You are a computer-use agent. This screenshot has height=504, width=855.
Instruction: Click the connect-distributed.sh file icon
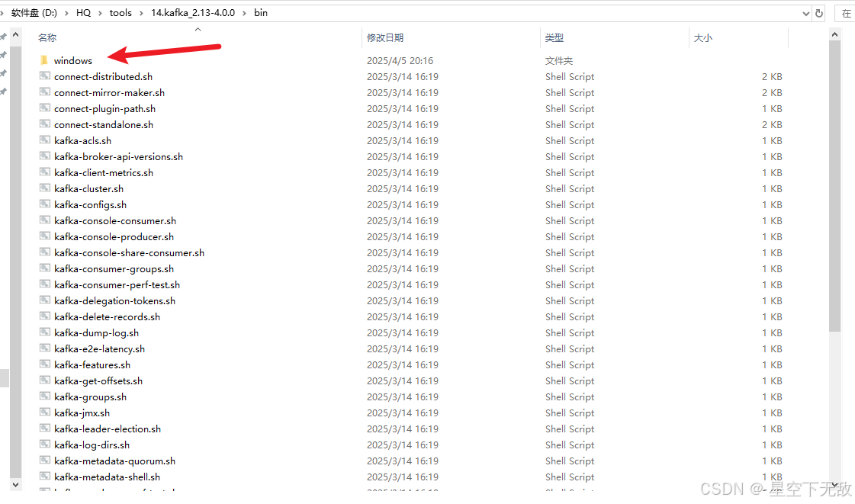(x=45, y=77)
